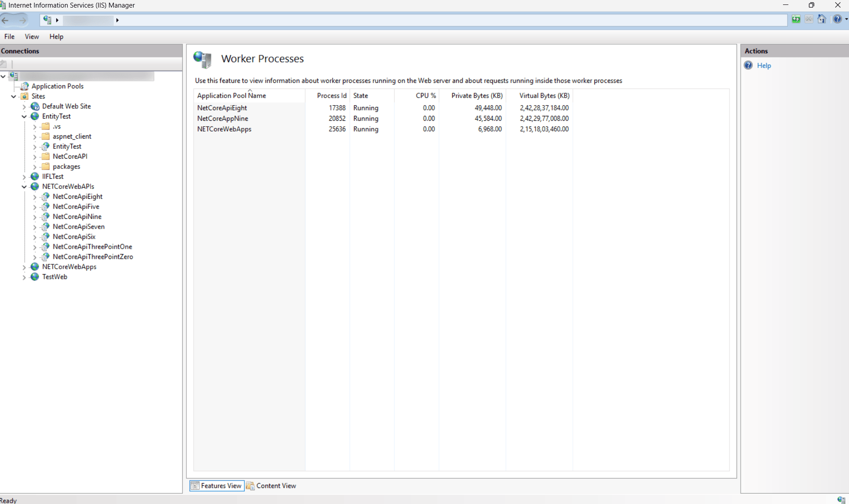Viewport: 849px width, 504px height.
Task: Click the TestWeb site globe icon
Action: click(35, 277)
